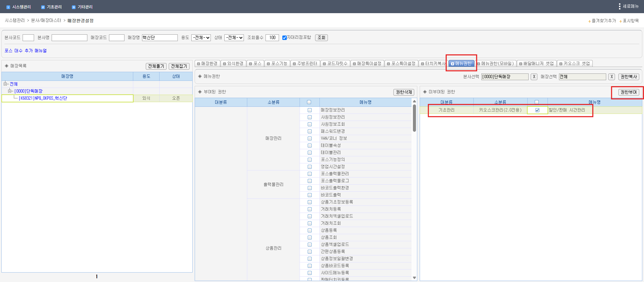The width and height of the screenshot is (644, 282).
Task: Collapse the [0000]단독매장 tree node
Action: [x=10, y=91]
